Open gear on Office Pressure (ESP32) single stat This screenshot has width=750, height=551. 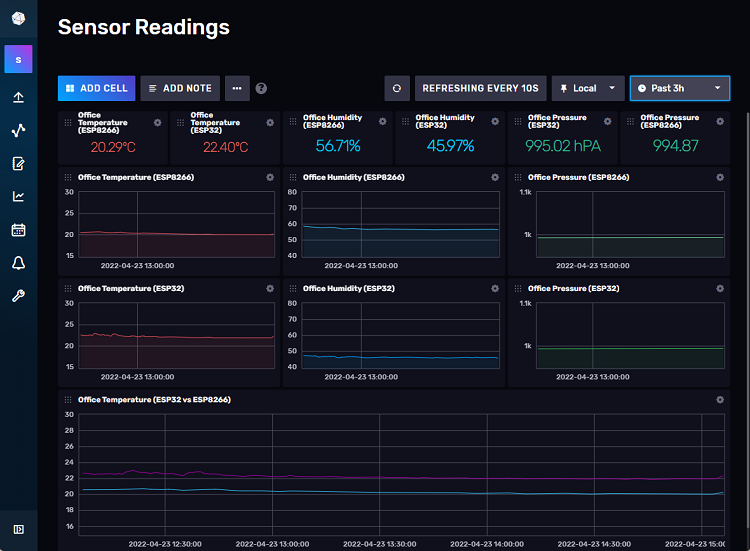[607, 121]
